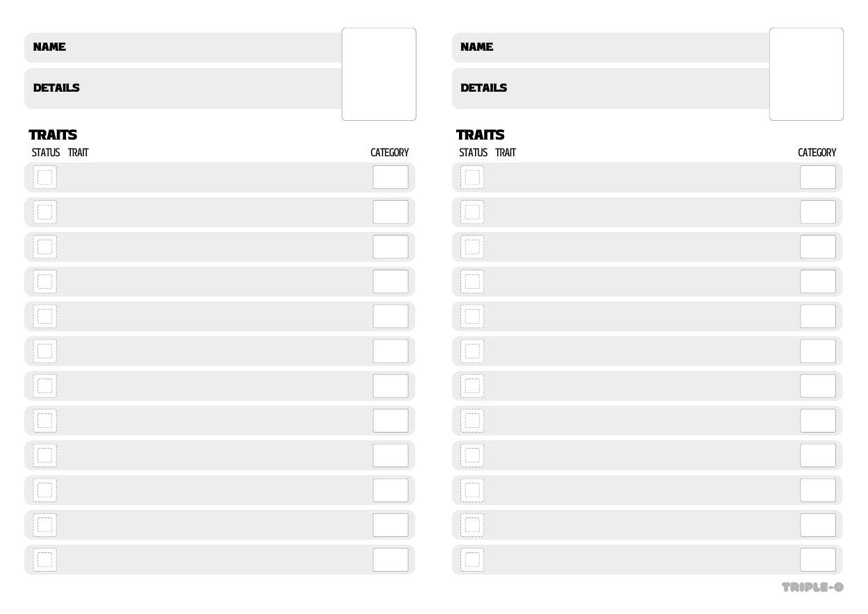Check the first status box on left sheet
This screenshot has width=868, height=614.
(44, 177)
